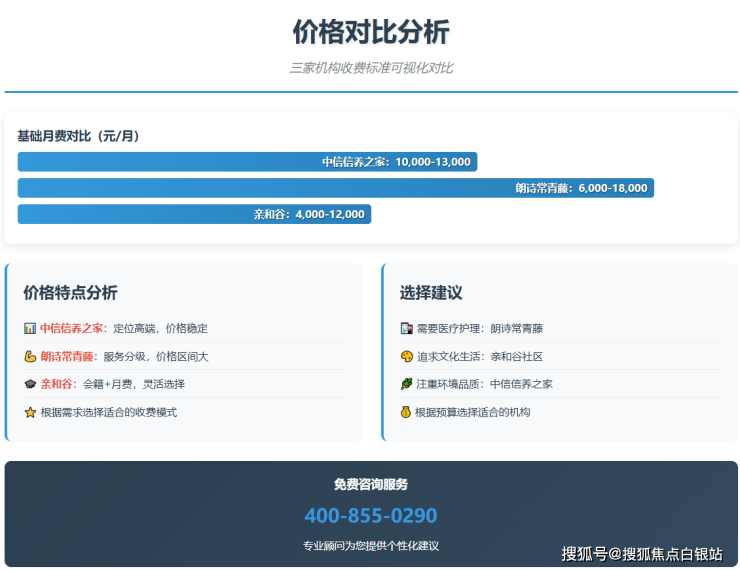The image size is (740, 571).
Task: Click the flexed arm icon beside 朗诗常青藤
Action: [30, 356]
